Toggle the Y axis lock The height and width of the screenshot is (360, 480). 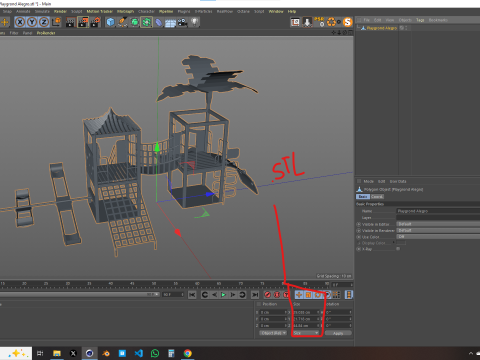[x=32, y=22]
